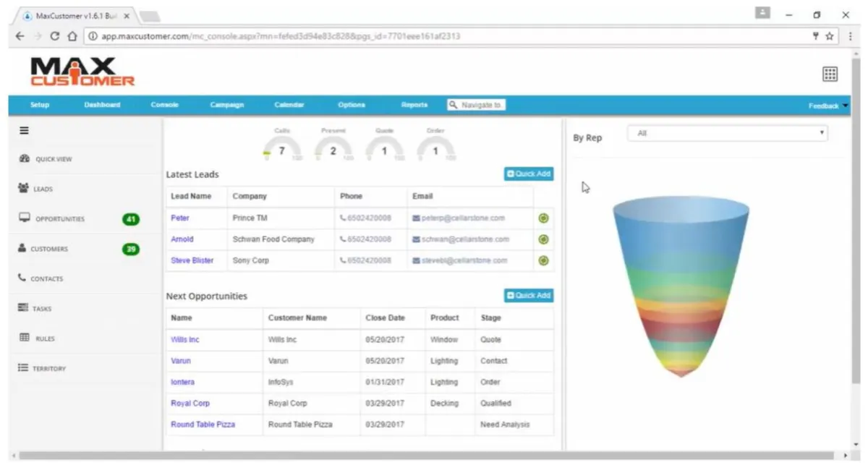Click green status icon in Peter's row
Image resolution: width=868 pixels, height=465 pixels.
point(543,218)
